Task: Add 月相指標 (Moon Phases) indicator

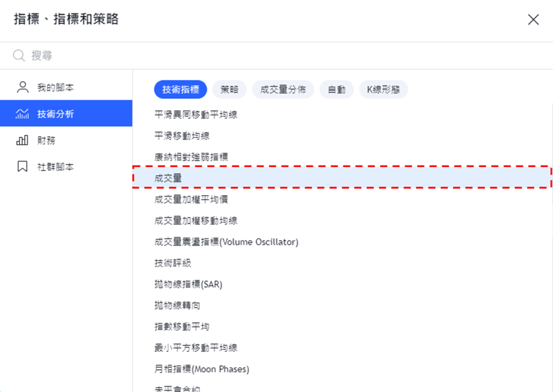Action: 202,368
